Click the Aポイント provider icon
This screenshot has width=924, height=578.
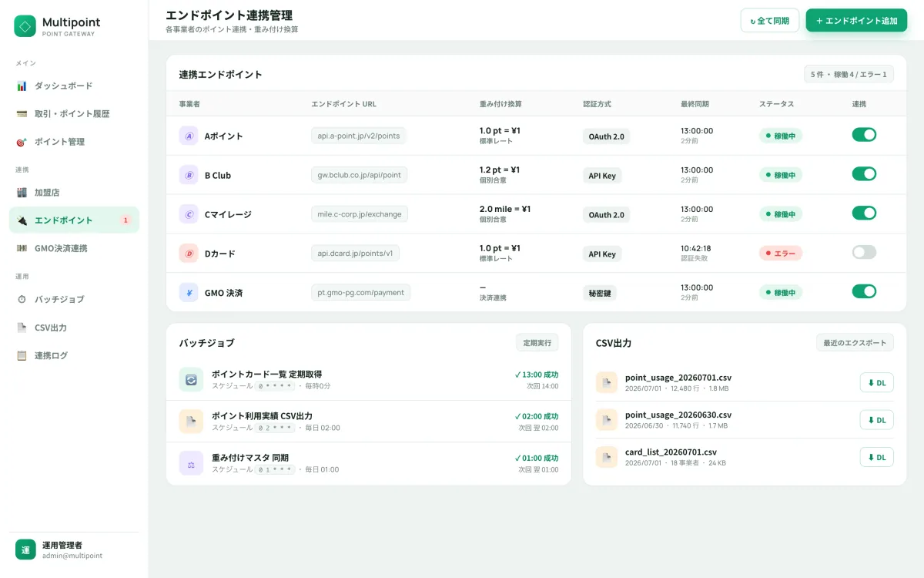pyautogui.click(x=189, y=136)
